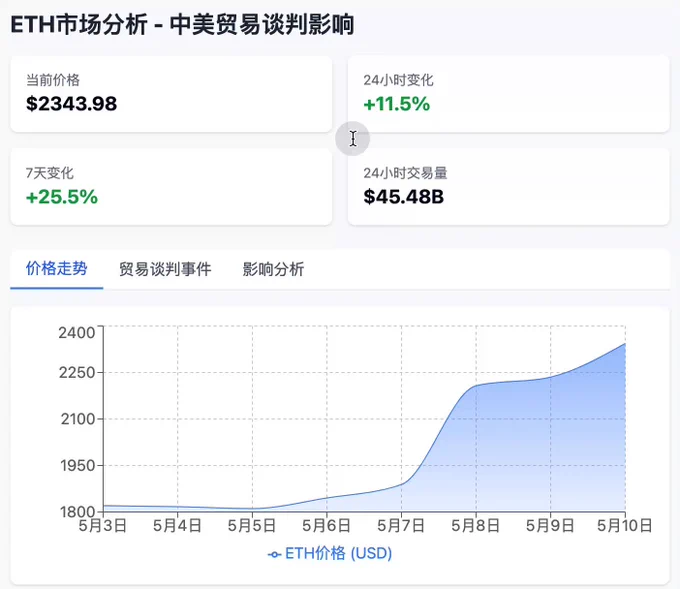The height and width of the screenshot is (589, 680).
Task: Click the 5月6日 x-axis label
Action: click(327, 526)
